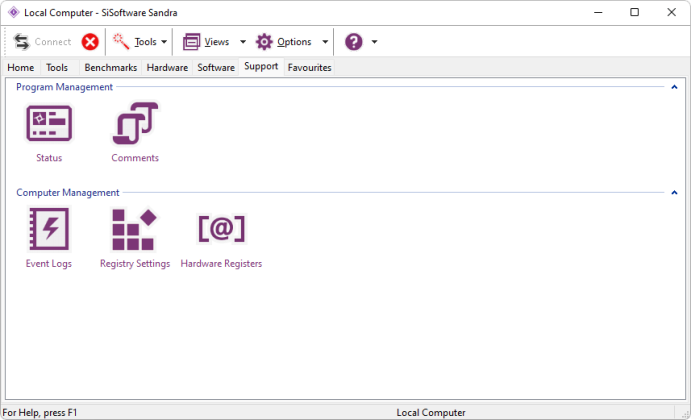Switch to the Benchmarks tab
The image size is (691, 420).
click(111, 67)
